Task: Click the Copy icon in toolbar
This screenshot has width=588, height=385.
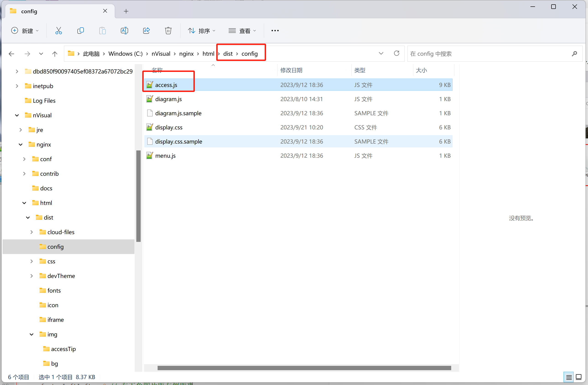Action: pyautogui.click(x=81, y=31)
